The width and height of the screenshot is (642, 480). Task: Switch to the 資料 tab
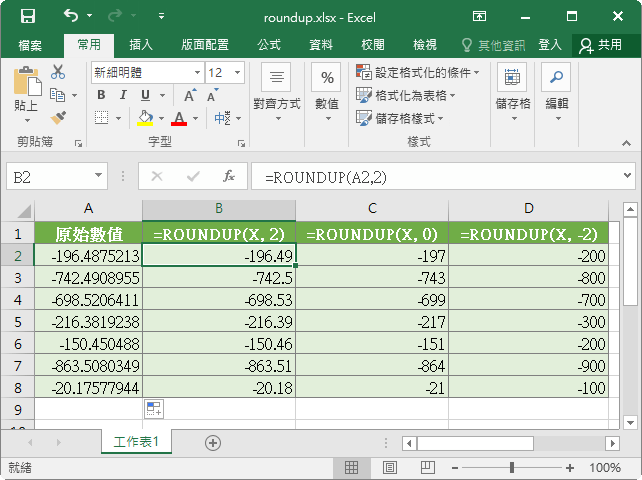click(x=321, y=45)
